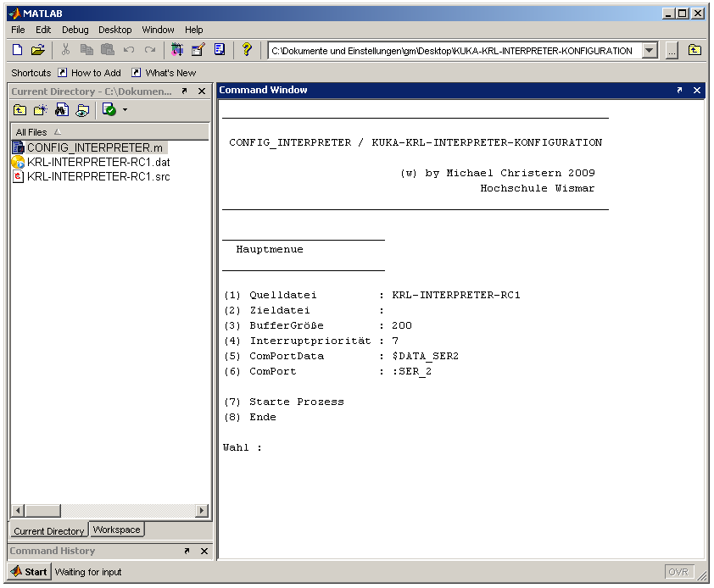Open the dropdown arrow beside the reports icon
The width and height of the screenshot is (714, 588).
coord(125,109)
